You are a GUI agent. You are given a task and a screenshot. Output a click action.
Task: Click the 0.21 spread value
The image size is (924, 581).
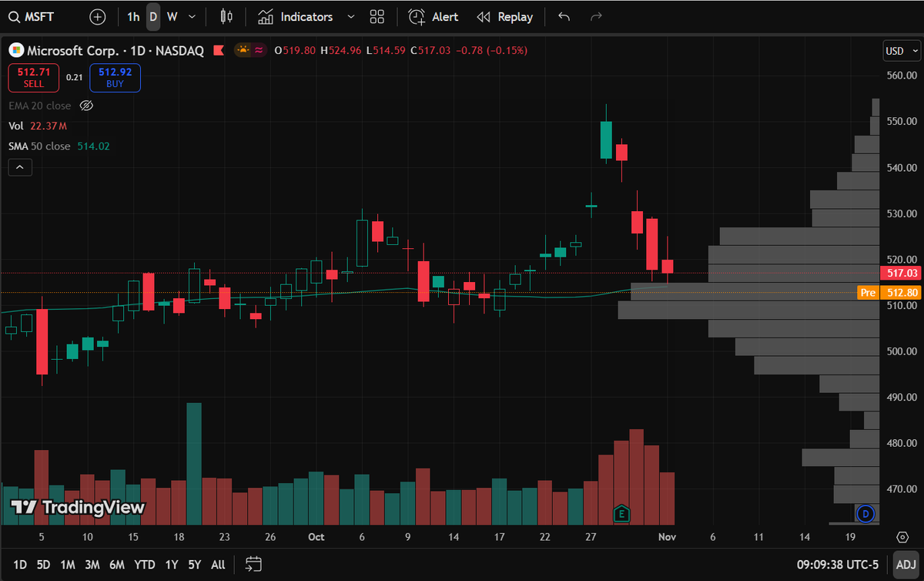[74, 77]
